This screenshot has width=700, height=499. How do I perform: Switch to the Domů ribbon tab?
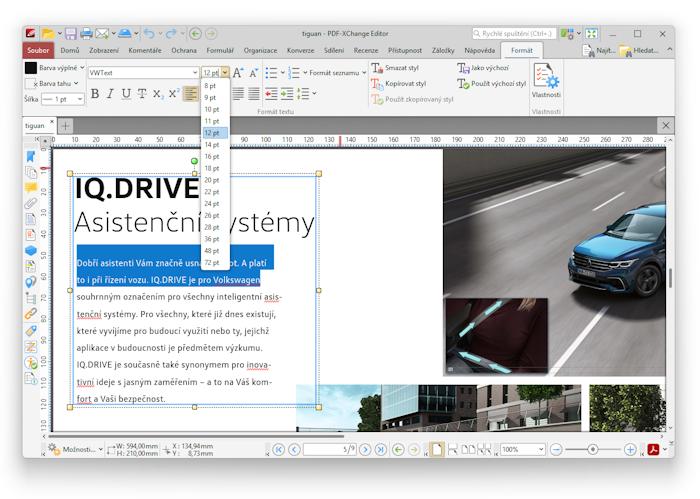(x=70, y=50)
